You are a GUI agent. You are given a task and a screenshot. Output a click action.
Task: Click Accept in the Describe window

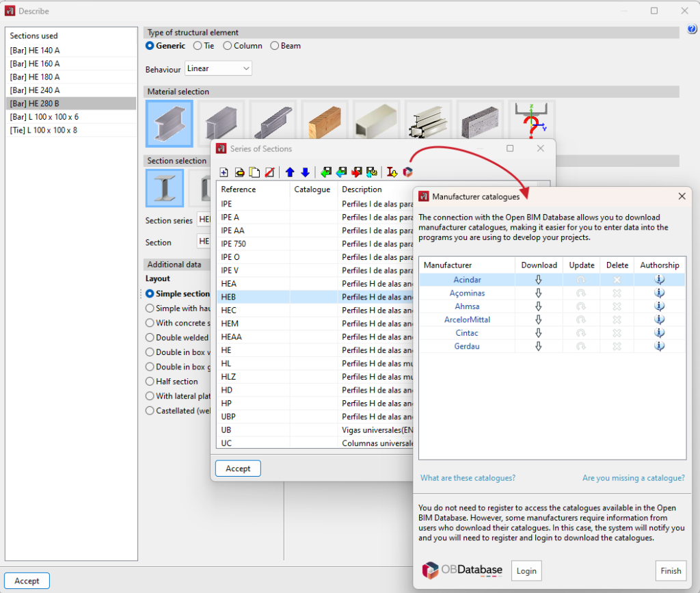tap(27, 581)
